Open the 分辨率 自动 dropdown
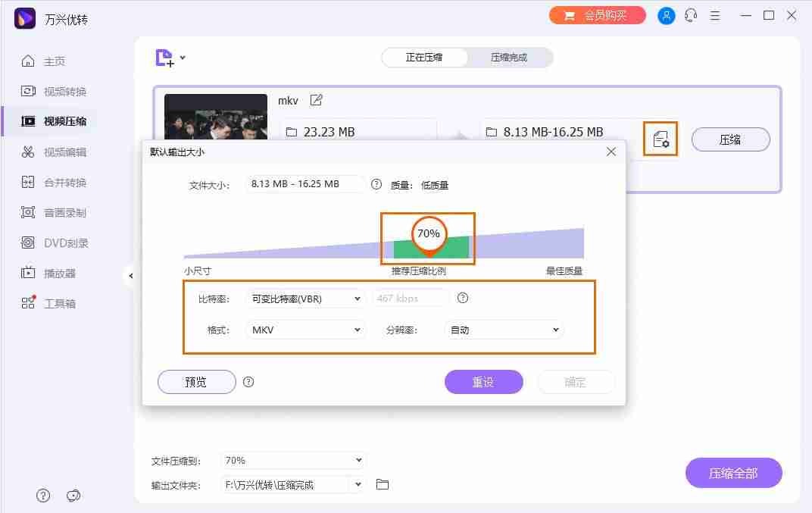This screenshot has height=513, width=812. (504, 330)
